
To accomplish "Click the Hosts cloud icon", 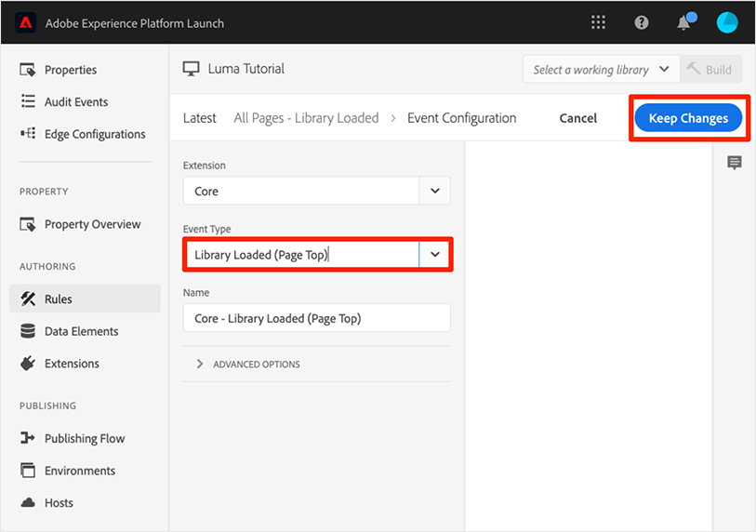I will click(28, 502).
